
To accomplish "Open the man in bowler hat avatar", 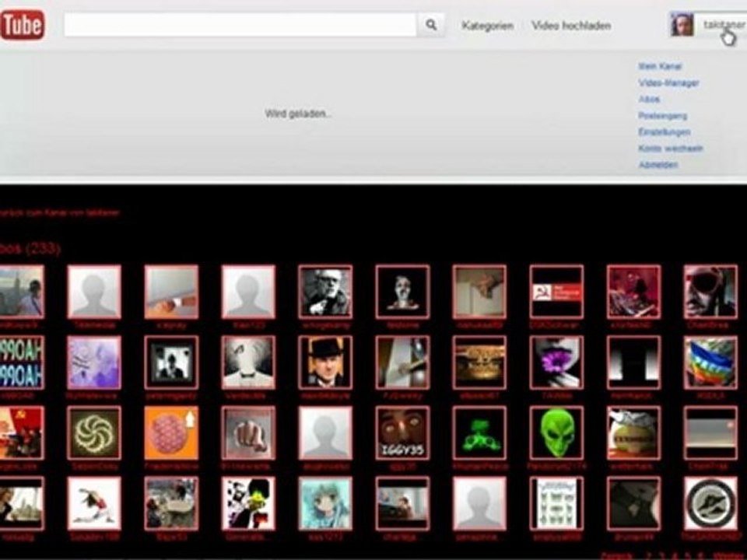I will click(325, 362).
